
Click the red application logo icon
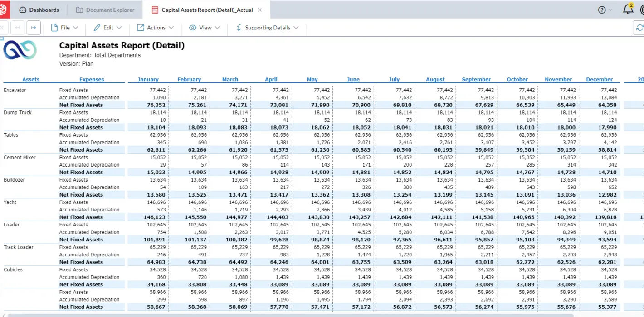click(x=4, y=9)
